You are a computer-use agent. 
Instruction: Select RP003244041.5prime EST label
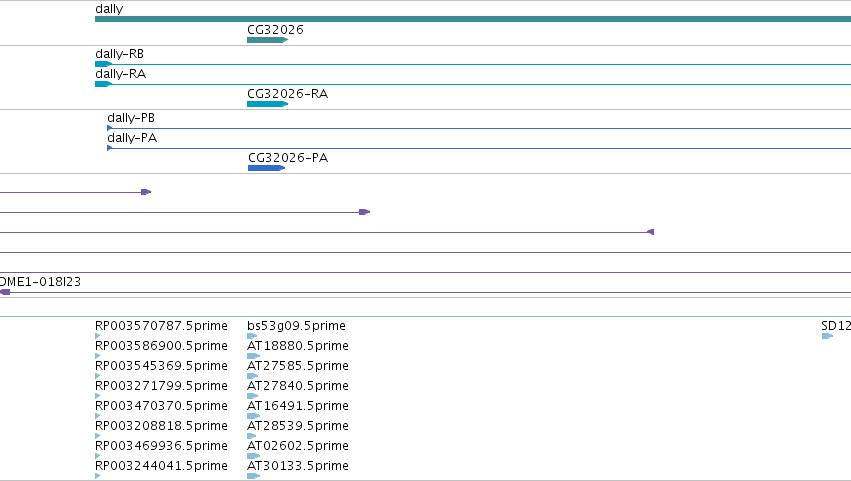161,466
